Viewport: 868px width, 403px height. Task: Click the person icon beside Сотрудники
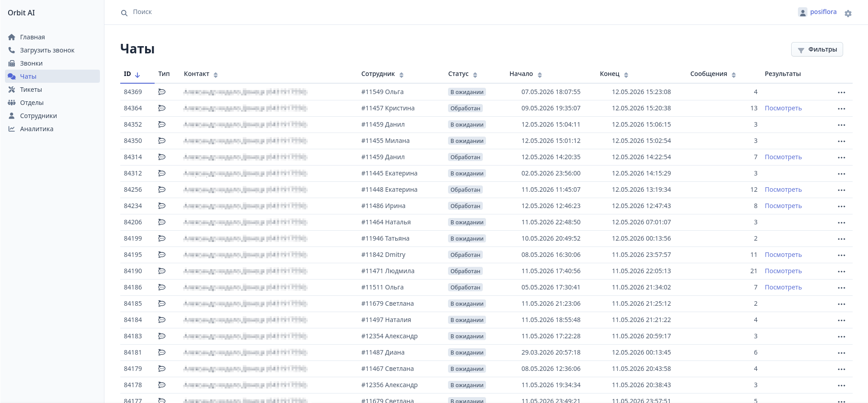[x=12, y=116]
